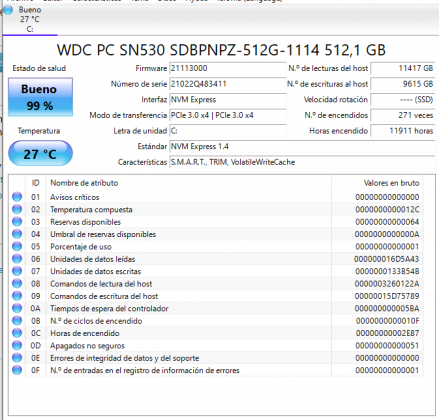
Task: Click the status orb for Reservas disponibles
Action: (x=17, y=222)
